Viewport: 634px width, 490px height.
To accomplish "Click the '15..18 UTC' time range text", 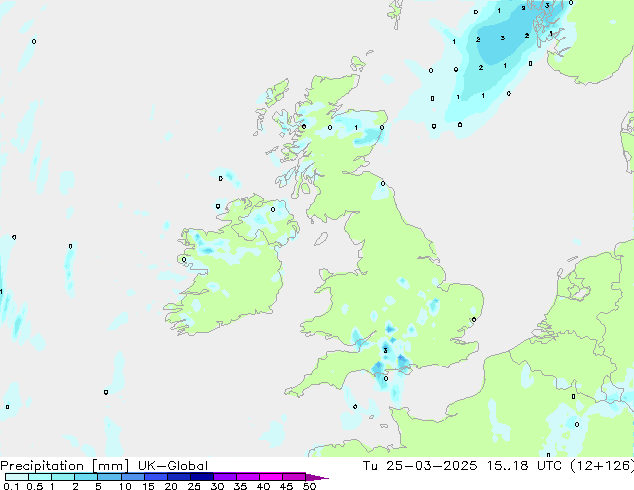I will point(524,466).
